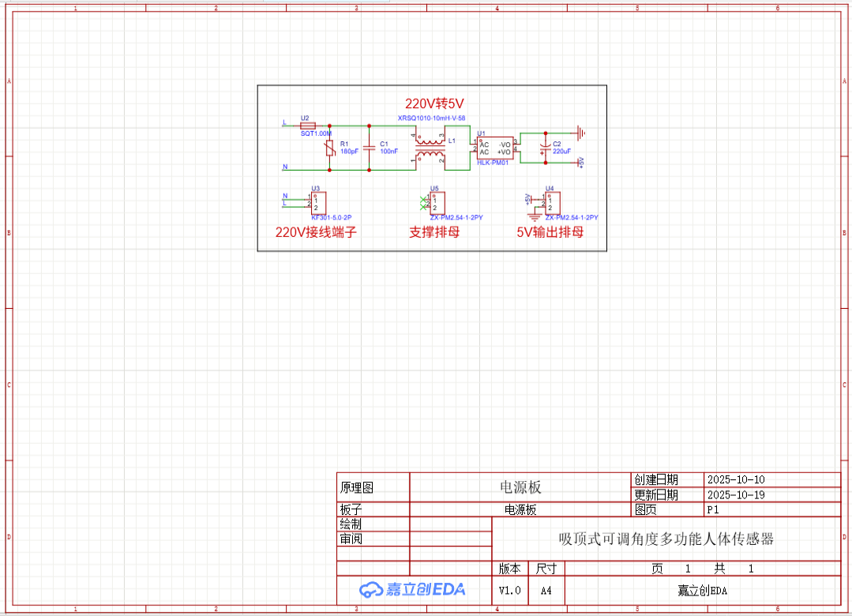Select the version V1.0 cell

pos(509,590)
